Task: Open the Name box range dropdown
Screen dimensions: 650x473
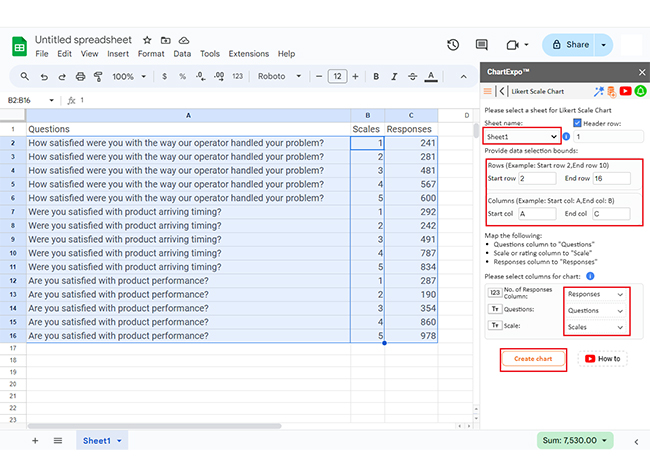Action: (x=51, y=100)
